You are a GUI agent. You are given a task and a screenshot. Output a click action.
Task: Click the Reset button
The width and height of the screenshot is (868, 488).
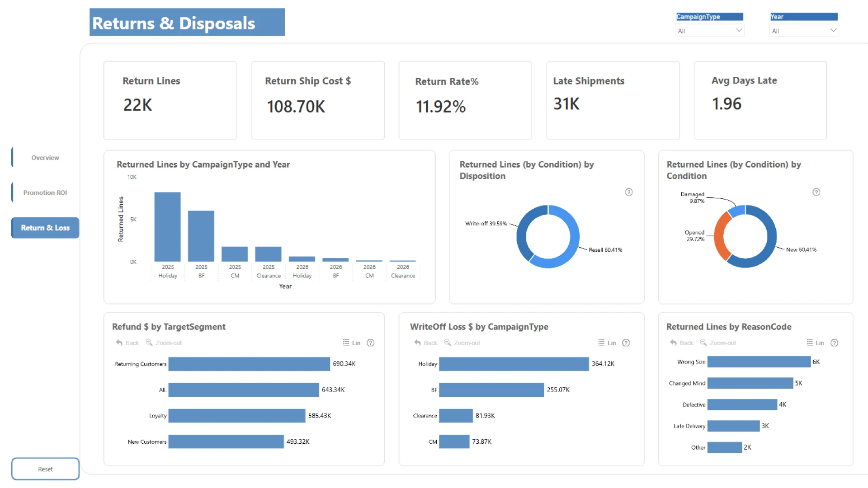coord(45,469)
